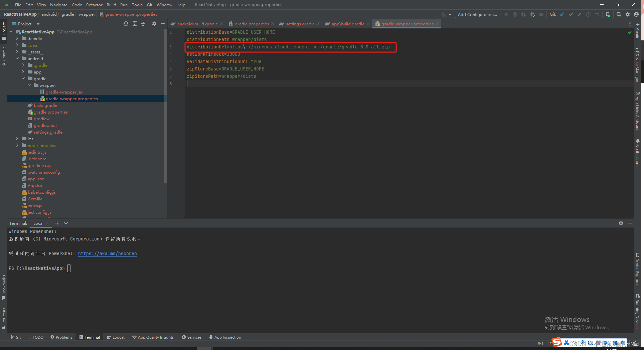Click the build hammer icon in toolbar
The image size is (644, 350).
pyautogui.click(x=444, y=14)
